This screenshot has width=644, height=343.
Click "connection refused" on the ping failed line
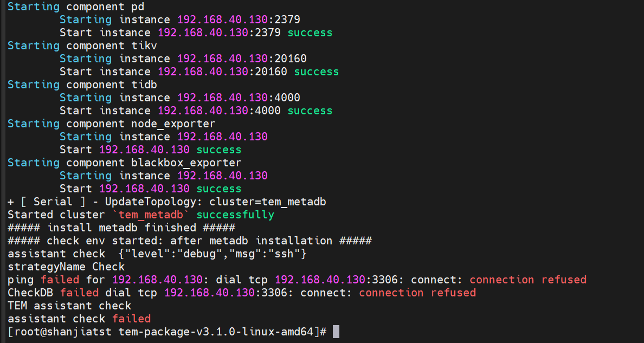coord(528,280)
